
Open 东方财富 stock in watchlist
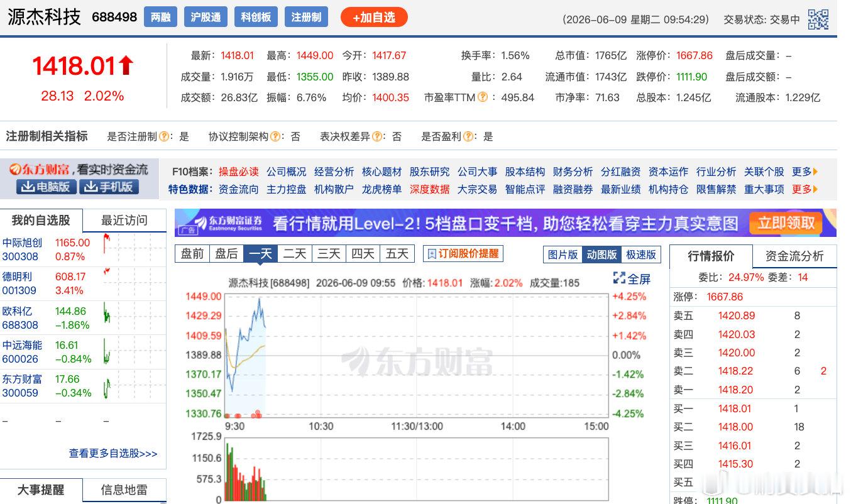pos(23,379)
